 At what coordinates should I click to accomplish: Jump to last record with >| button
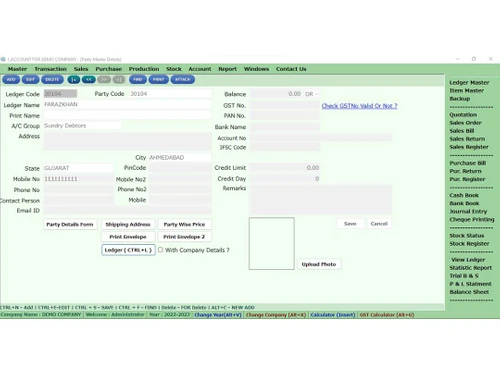pyautogui.click(x=119, y=80)
